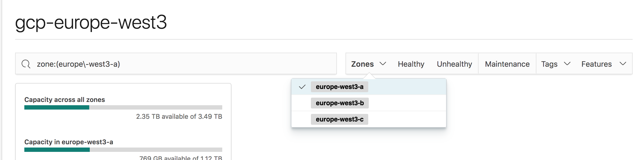The width and height of the screenshot is (644, 160).
Task: Click the Capacity across all zones progress bar
Action: point(122,107)
